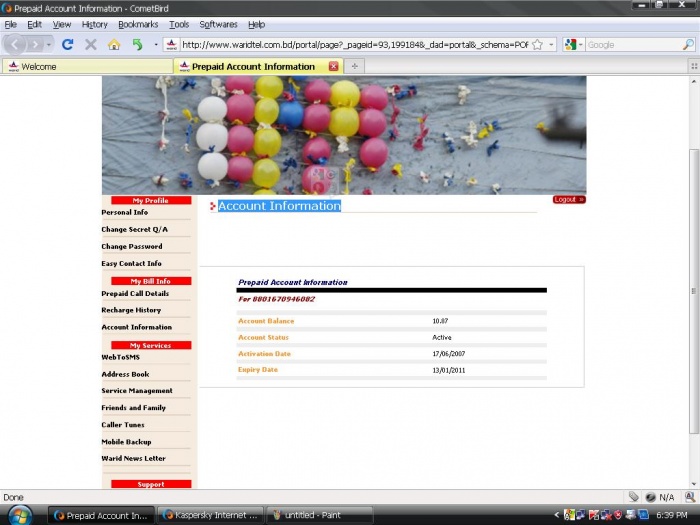
Task: Switch to Kaspersky Internet taskbar window
Action: tap(210, 515)
